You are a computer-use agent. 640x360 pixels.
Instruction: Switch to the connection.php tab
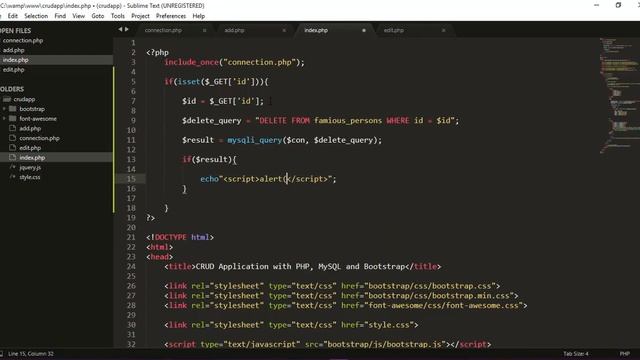tap(163, 30)
